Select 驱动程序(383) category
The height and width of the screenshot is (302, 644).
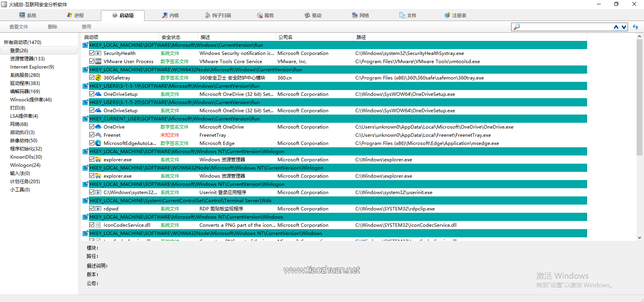pyautogui.click(x=25, y=83)
